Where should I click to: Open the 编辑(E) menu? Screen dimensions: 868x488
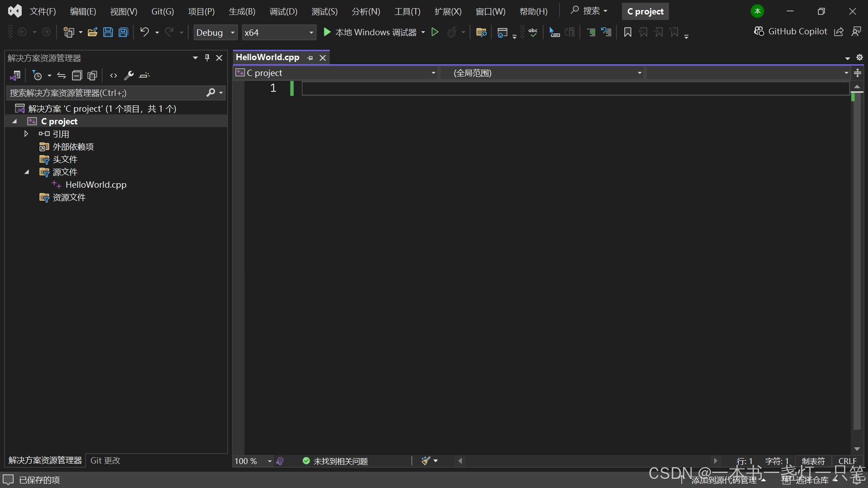[83, 11]
